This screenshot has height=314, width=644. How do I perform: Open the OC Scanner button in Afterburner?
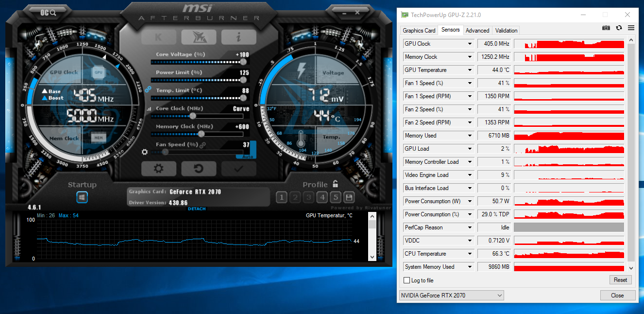48,13
